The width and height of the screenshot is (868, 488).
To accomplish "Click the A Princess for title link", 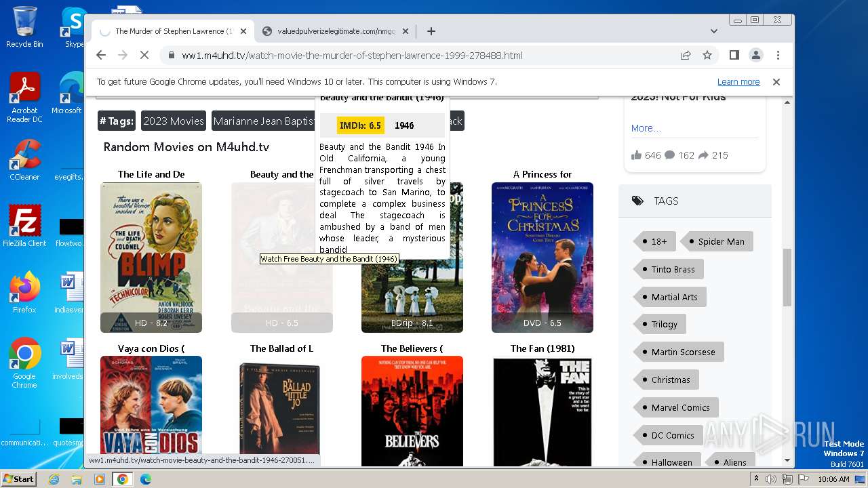I will pyautogui.click(x=542, y=174).
